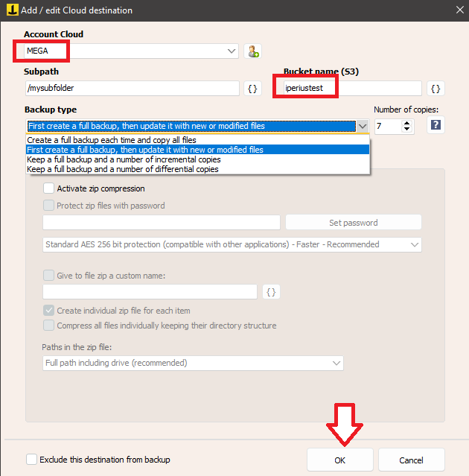The height and width of the screenshot is (476, 469).
Task: Click the curly braces button beside custom zip name
Action: point(272,292)
